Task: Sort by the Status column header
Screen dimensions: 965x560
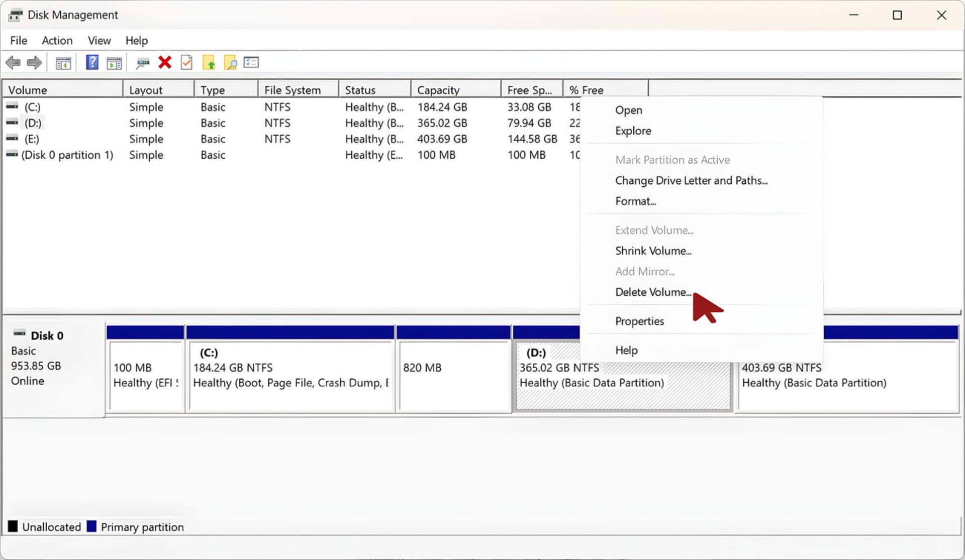Action: click(375, 90)
